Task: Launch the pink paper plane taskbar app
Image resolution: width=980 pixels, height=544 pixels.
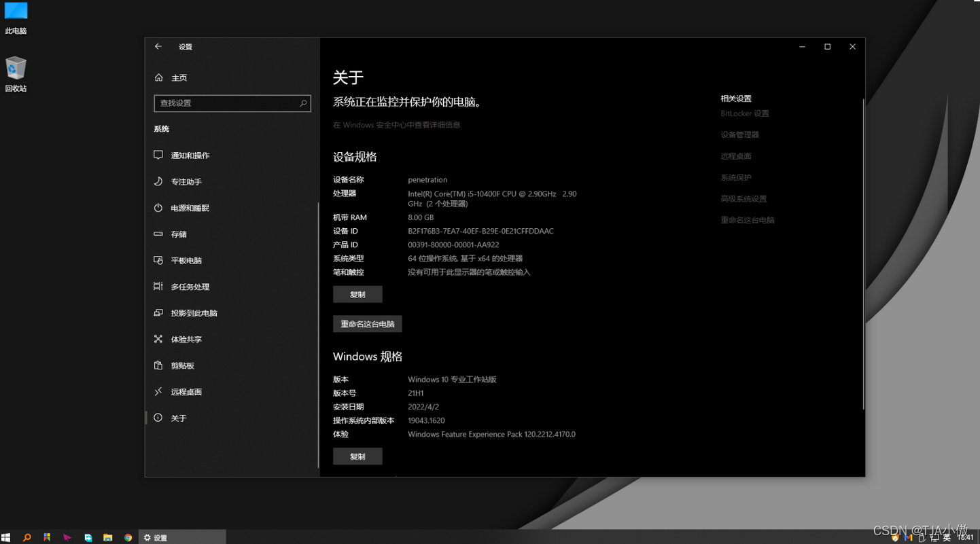Action: [67, 537]
